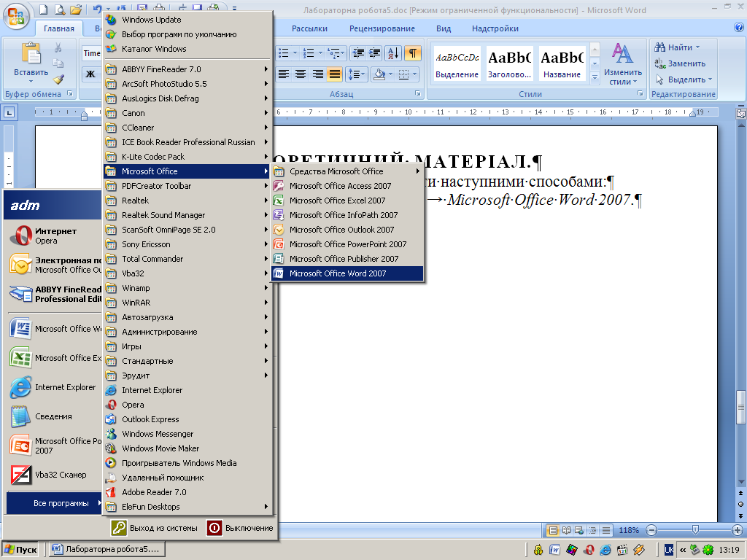747x560 pixels.
Task: Click zoom in plus button
Action: coord(737,530)
